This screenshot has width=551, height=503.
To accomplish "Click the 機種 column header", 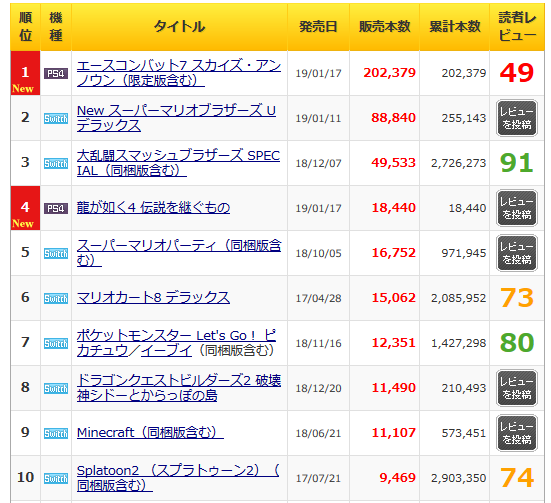I will (x=56, y=27).
